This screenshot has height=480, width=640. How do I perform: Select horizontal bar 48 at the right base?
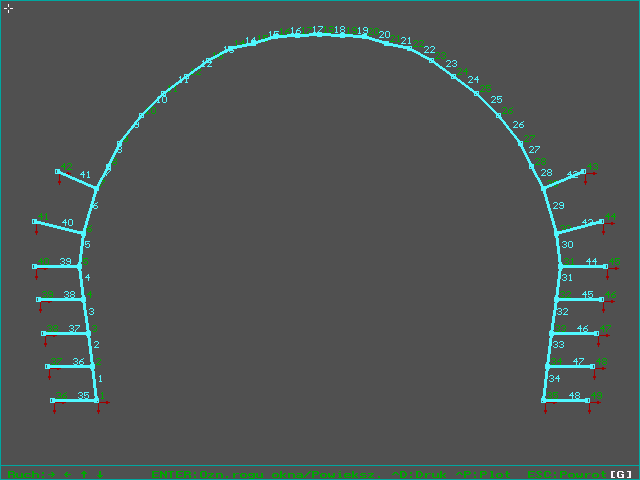click(x=566, y=400)
